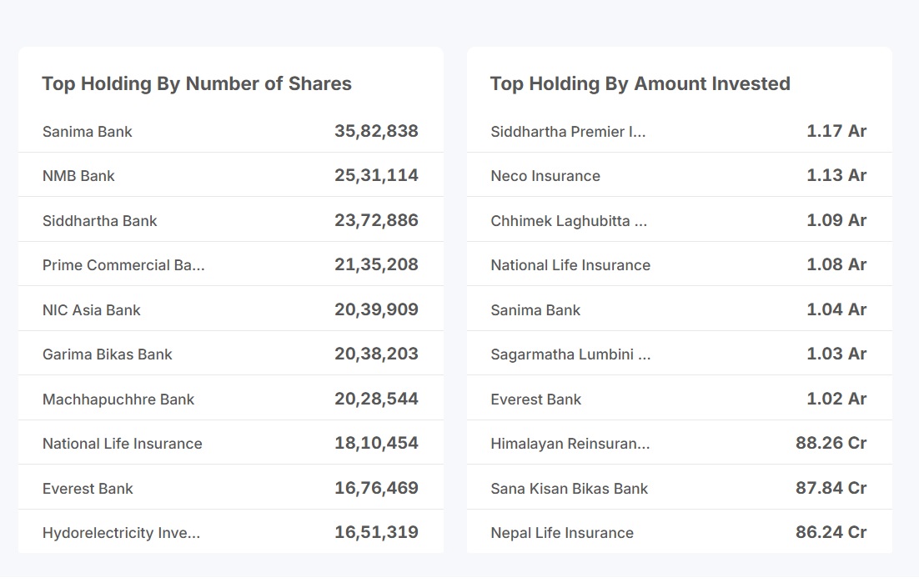Open the Siddhartha Premier Insurance entry

(x=568, y=132)
